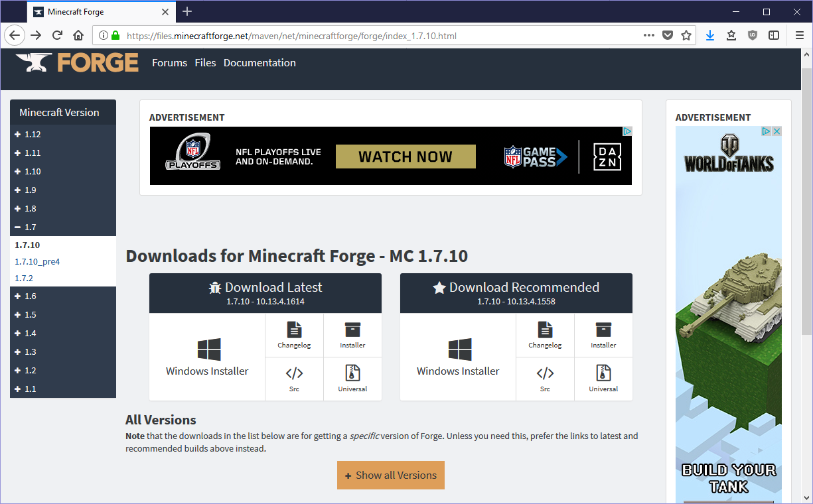Expand the 1.2 version group

pos(63,370)
